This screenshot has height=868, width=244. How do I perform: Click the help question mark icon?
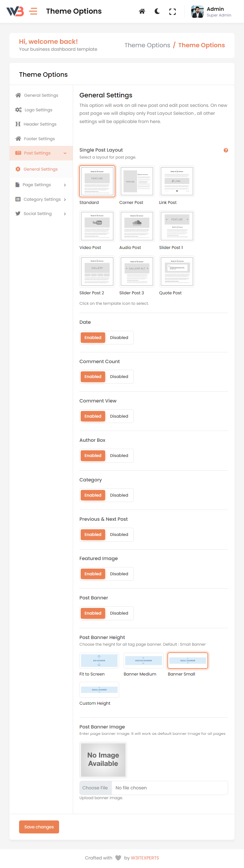(226, 150)
